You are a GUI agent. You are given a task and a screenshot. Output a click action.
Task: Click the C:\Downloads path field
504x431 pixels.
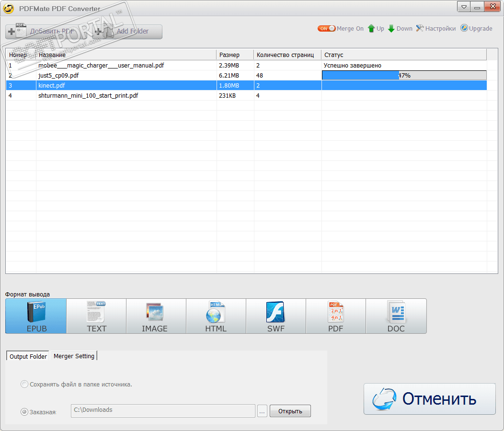pyautogui.click(x=163, y=411)
